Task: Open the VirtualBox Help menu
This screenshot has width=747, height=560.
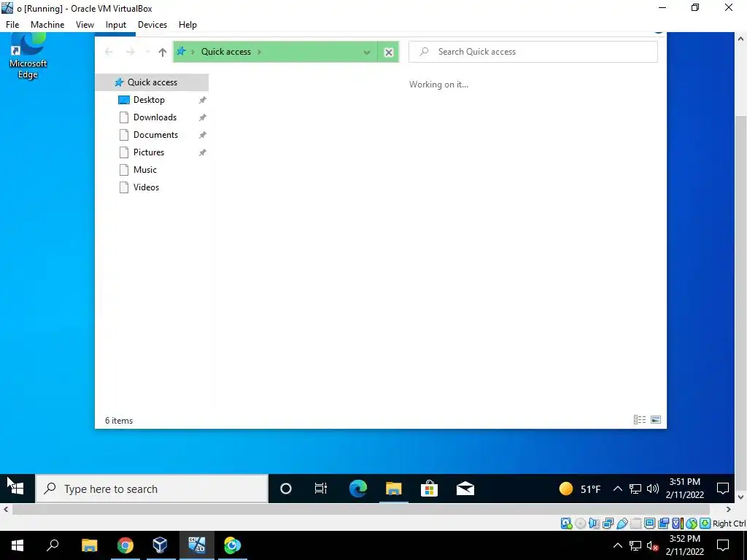Action: 187,25
